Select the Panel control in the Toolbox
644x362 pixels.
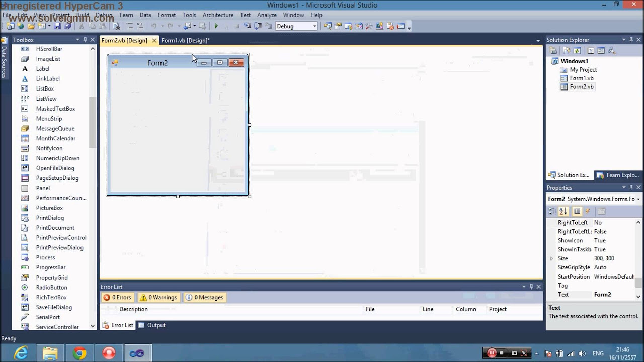coord(43,188)
